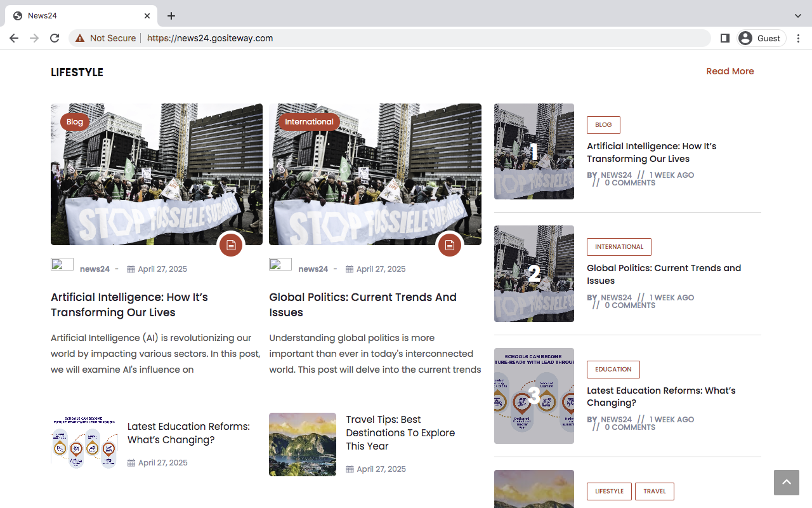Open the sidebar Global Politics article title
This screenshot has height=508, width=812.
[x=664, y=274]
